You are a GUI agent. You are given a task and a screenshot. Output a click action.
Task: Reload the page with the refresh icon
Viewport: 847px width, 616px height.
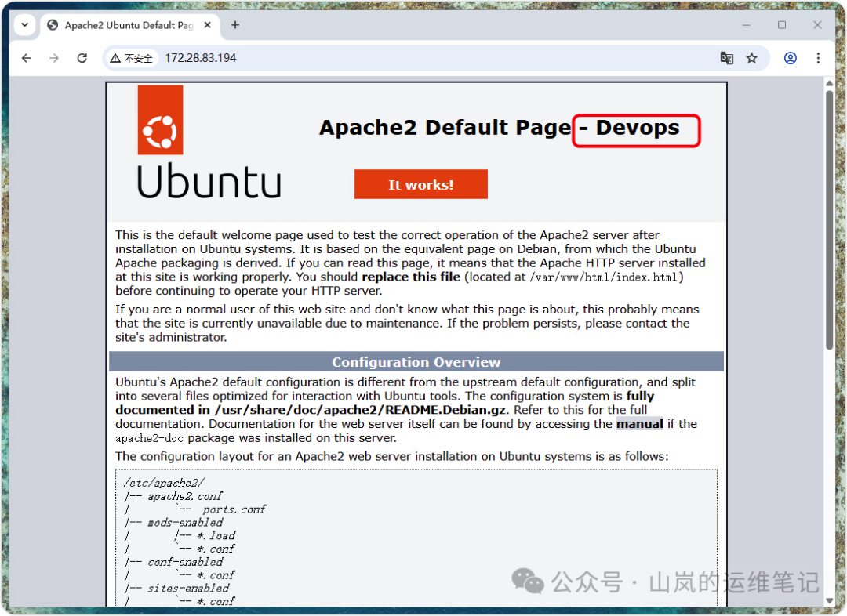[82, 57]
